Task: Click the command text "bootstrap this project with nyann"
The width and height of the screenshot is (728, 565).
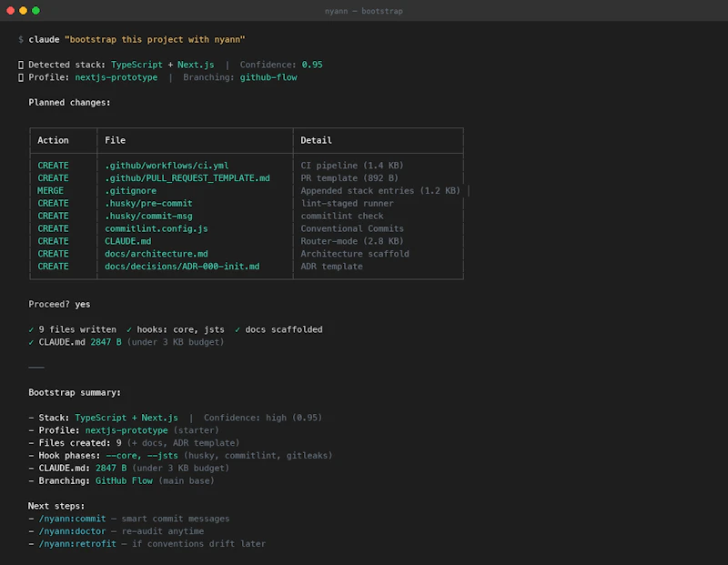Action: [155, 39]
